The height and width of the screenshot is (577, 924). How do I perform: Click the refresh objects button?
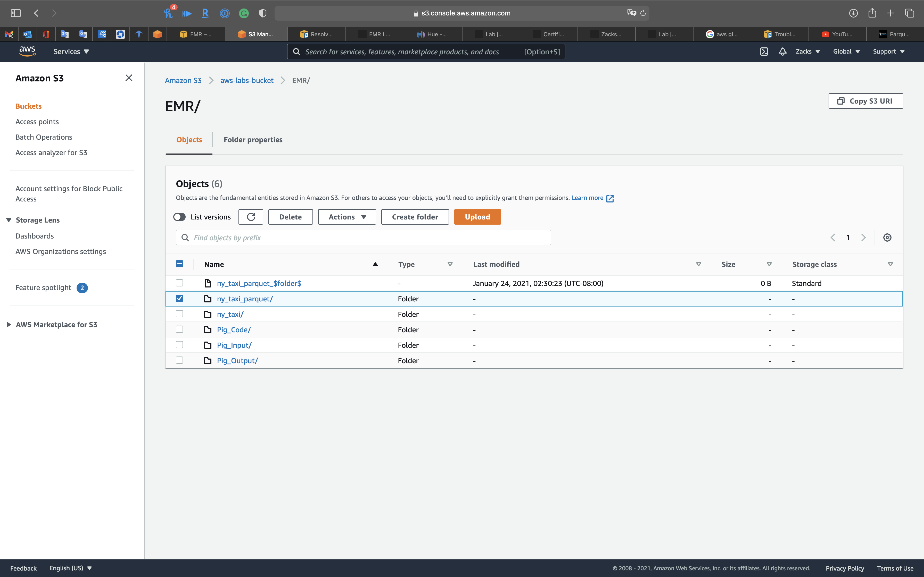pyautogui.click(x=251, y=217)
